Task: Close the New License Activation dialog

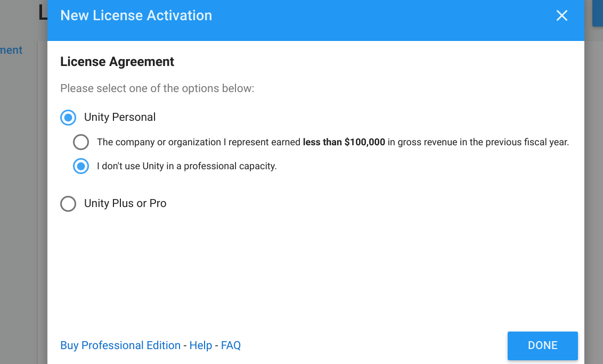Action: (562, 15)
